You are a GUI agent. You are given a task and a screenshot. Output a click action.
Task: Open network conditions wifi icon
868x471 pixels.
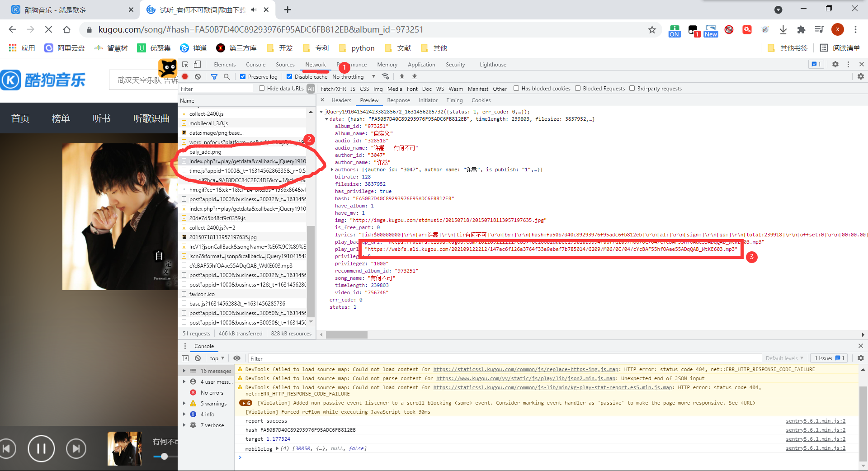(386, 76)
